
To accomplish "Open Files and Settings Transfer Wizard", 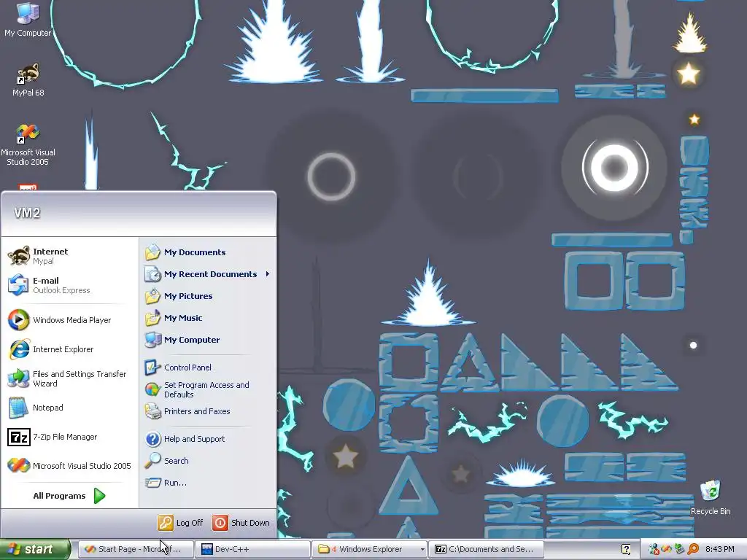I will point(70,378).
